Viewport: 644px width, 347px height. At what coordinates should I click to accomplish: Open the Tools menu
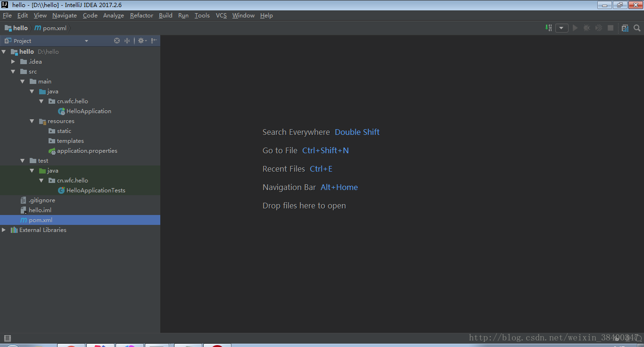click(202, 16)
